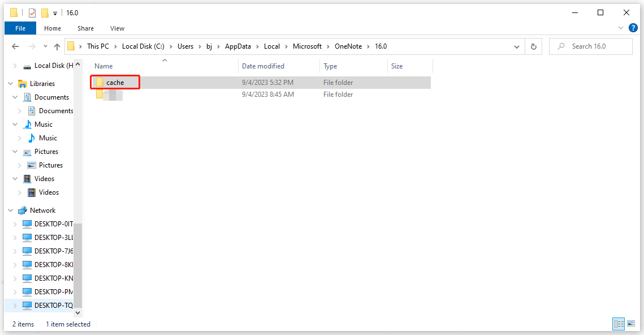Select the DESKTOP-8KI computer icon
This screenshot has height=335, width=644.
27,265
